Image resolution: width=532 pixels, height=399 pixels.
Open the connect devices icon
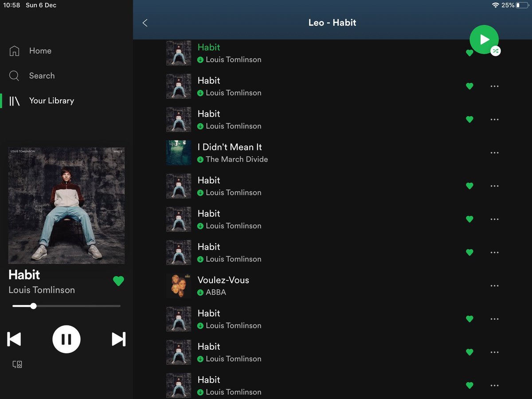click(x=17, y=364)
